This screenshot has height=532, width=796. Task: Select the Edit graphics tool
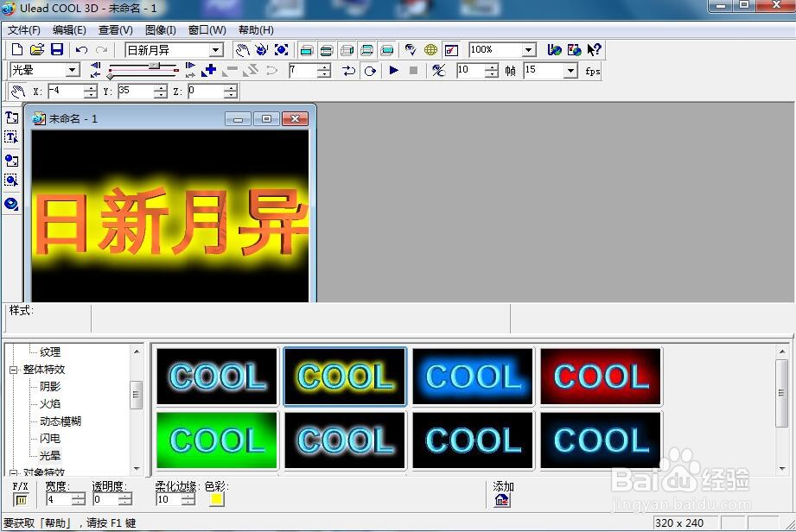tap(12, 180)
